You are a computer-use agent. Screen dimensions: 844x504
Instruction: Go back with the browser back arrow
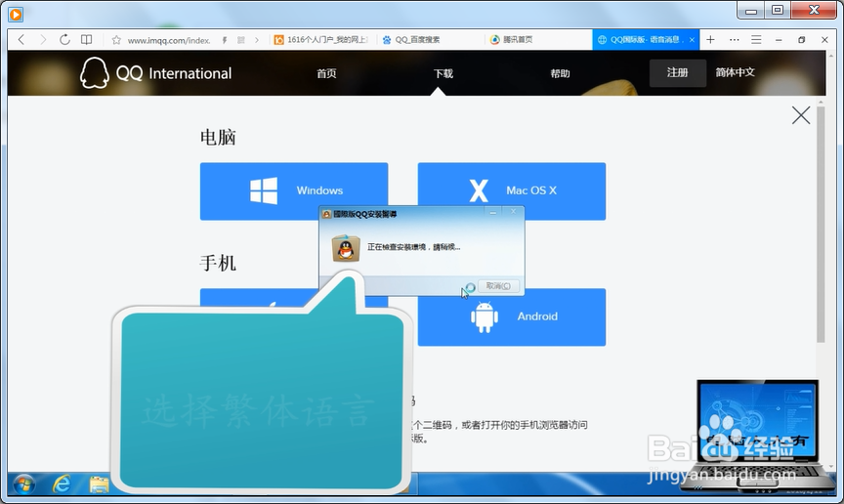[x=21, y=39]
